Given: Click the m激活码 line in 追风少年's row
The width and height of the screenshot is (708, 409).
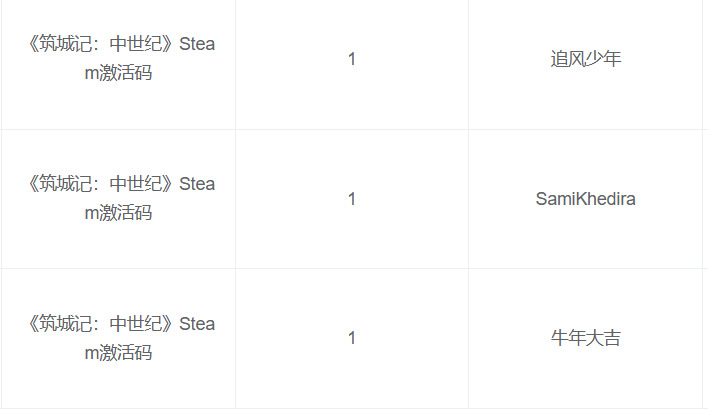Looking at the screenshot, I should (118, 73).
